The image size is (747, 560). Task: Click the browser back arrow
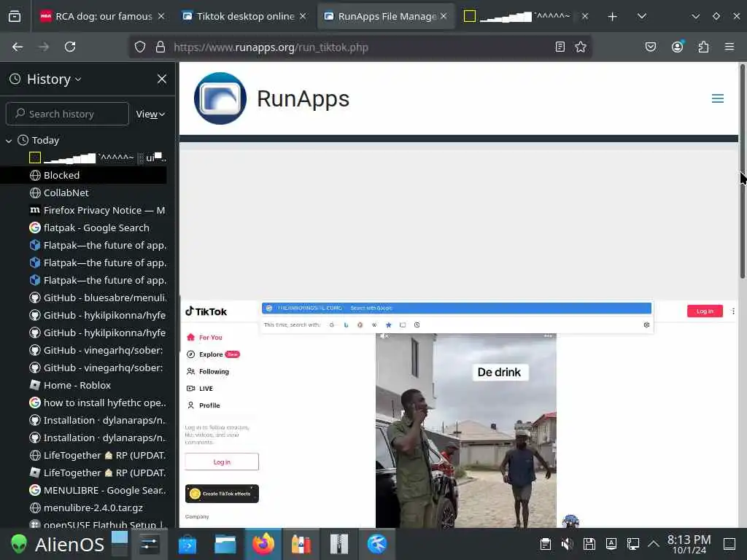[18, 47]
